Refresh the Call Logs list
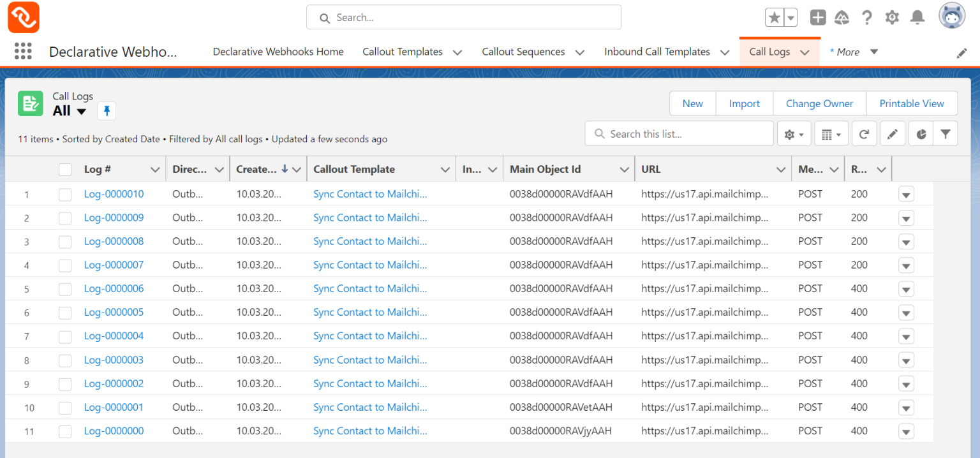Viewport: 980px width, 458px height. (x=864, y=134)
